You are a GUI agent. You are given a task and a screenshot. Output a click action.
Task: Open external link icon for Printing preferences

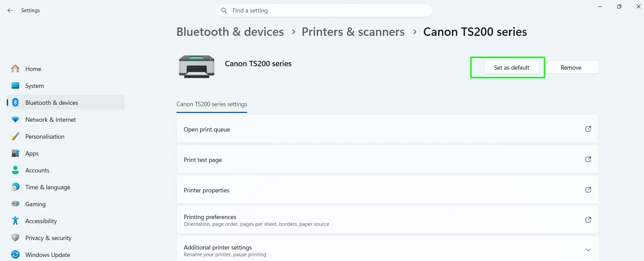point(588,220)
